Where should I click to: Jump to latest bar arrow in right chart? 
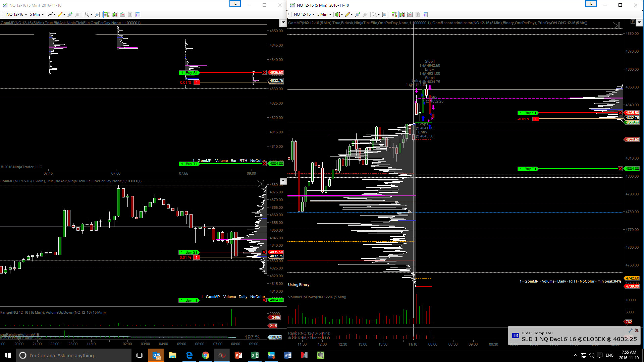(616, 25)
